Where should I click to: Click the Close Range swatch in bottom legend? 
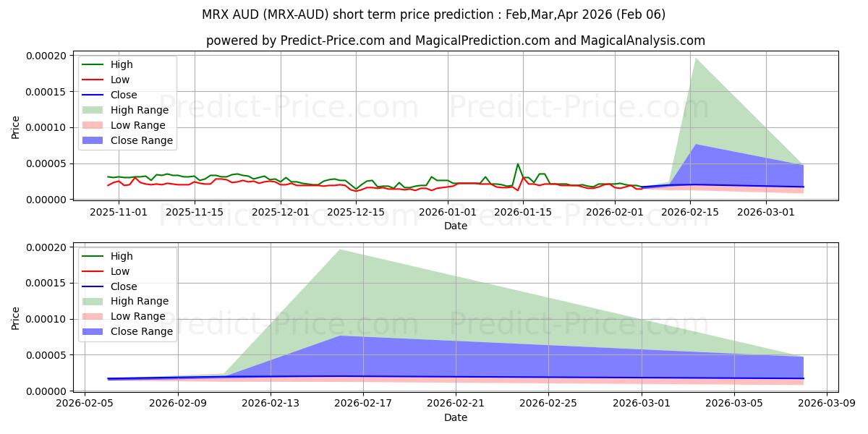click(95, 332)
